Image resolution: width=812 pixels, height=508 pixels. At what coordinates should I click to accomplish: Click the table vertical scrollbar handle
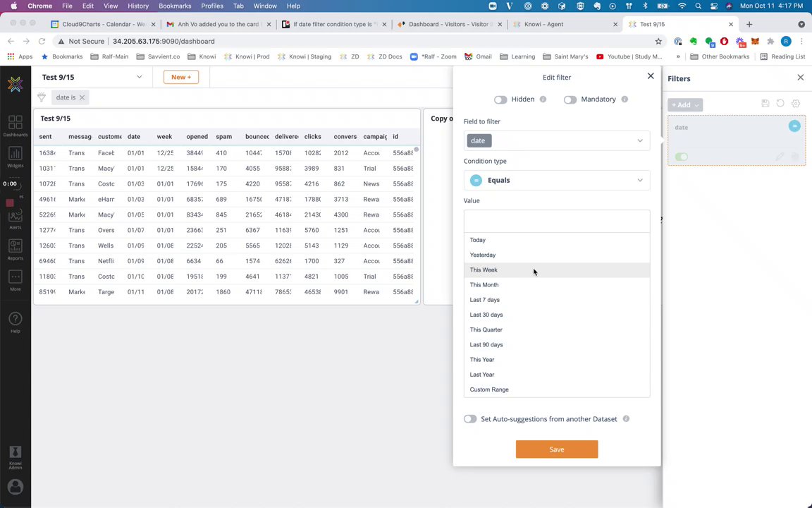click(x=417, y=150)
